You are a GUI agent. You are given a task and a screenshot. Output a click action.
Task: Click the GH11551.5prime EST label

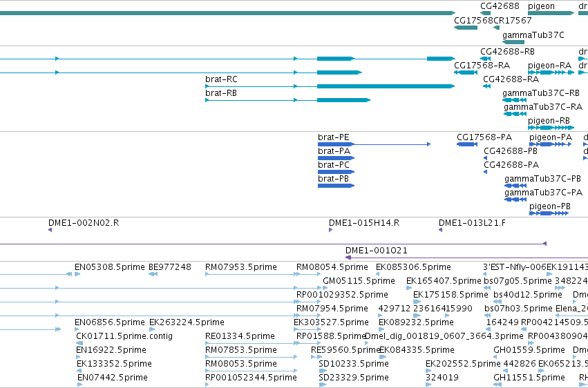[x=529, y=378]
